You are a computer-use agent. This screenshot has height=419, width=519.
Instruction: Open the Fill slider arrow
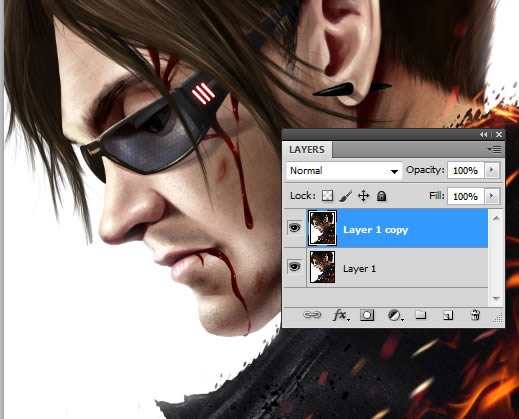(492, 196)
